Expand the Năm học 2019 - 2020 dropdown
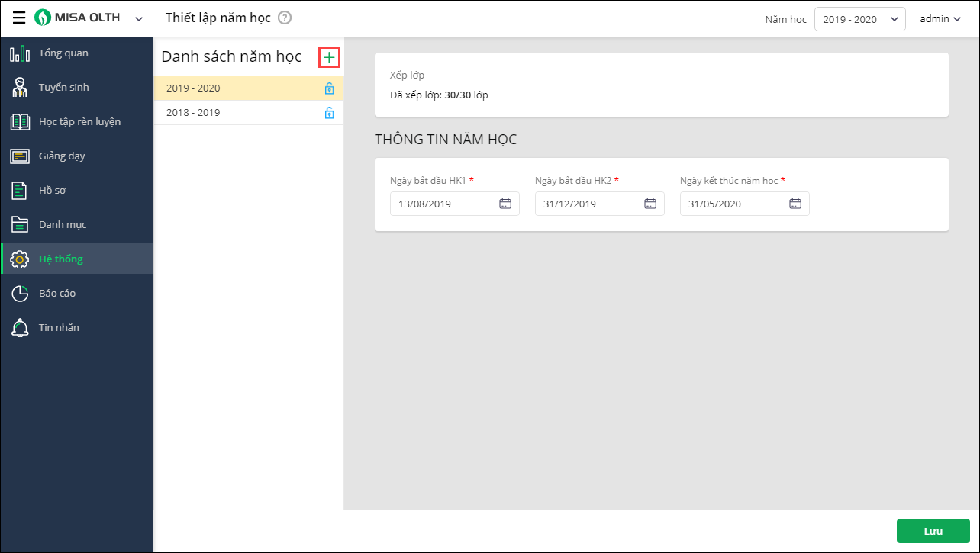 point(859,19)
